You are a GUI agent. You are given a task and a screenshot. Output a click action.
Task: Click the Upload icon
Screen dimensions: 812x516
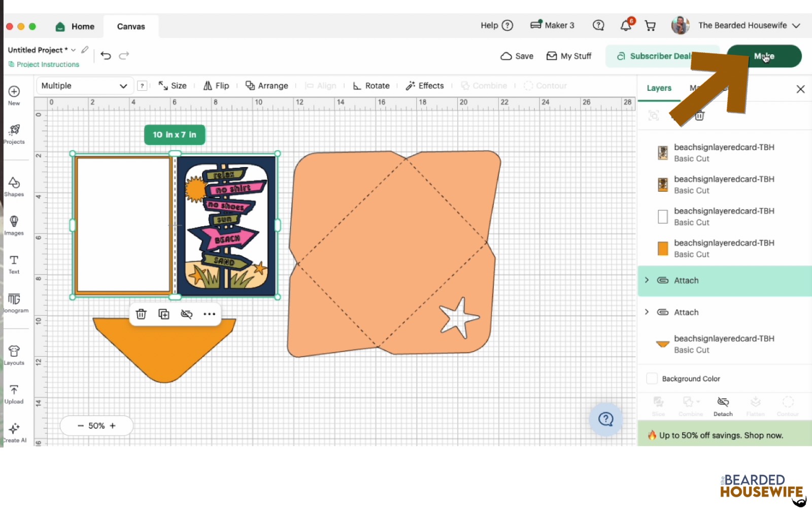(14, 394)
